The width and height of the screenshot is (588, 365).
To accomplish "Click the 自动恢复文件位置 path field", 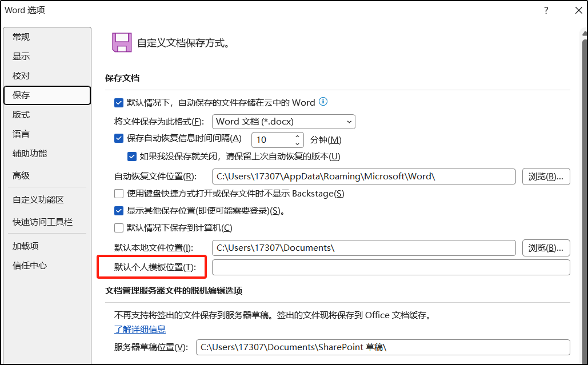I will click(x=364, y=177).
